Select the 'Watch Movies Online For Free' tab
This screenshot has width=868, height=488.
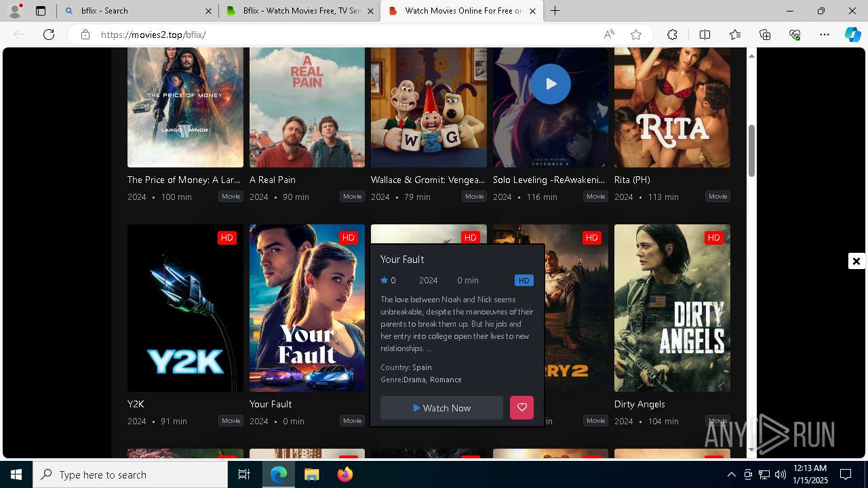[462, 11]
